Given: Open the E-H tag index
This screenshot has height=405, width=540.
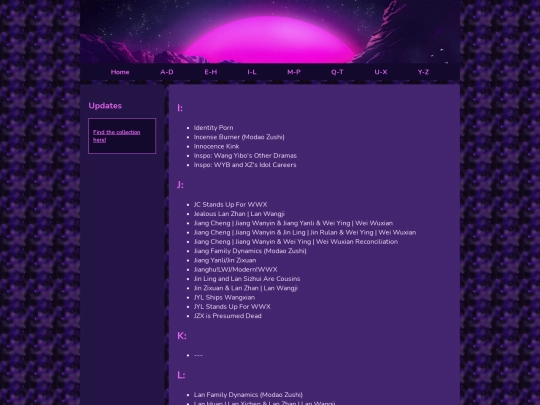Looking at the screenshot, I should pos(210,72).
